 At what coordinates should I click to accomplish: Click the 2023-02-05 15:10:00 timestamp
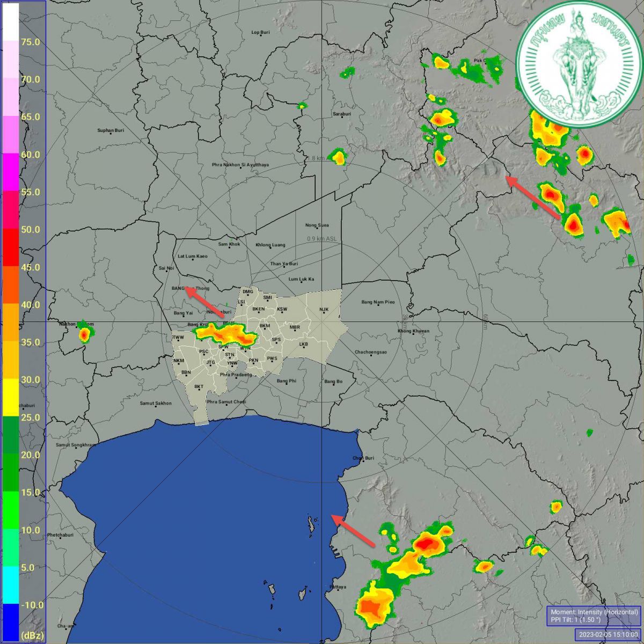tap(608, 635)
